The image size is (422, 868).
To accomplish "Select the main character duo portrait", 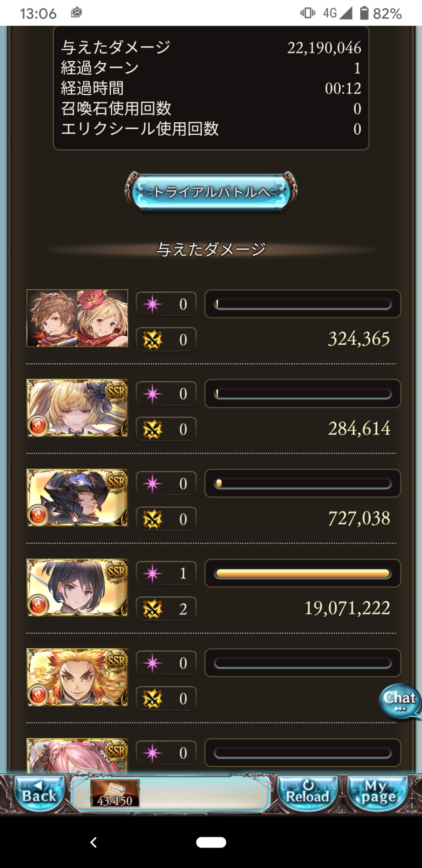I will [77, 318].
